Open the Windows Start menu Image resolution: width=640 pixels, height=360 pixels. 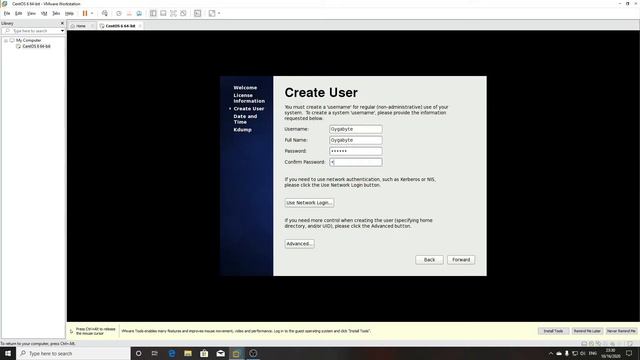click(8, 353)
